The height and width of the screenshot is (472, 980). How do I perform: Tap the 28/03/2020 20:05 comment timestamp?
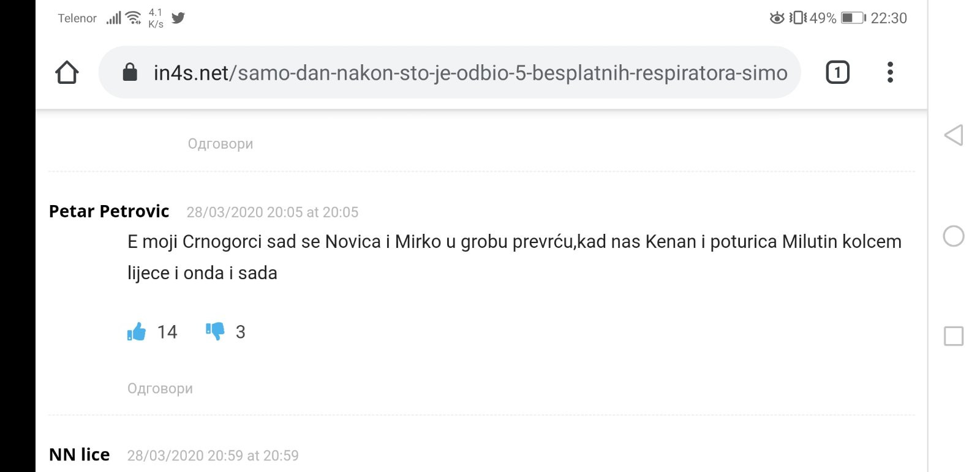click(272, 212)
